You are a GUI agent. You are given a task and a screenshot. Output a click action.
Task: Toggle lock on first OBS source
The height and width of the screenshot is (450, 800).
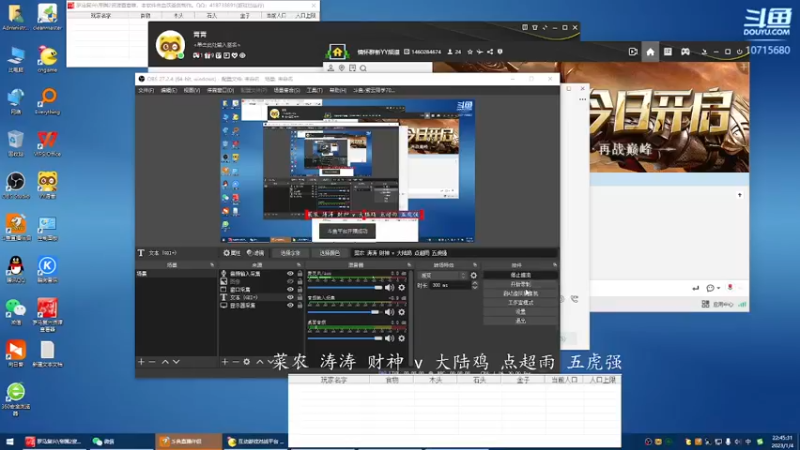coord(300,274)
